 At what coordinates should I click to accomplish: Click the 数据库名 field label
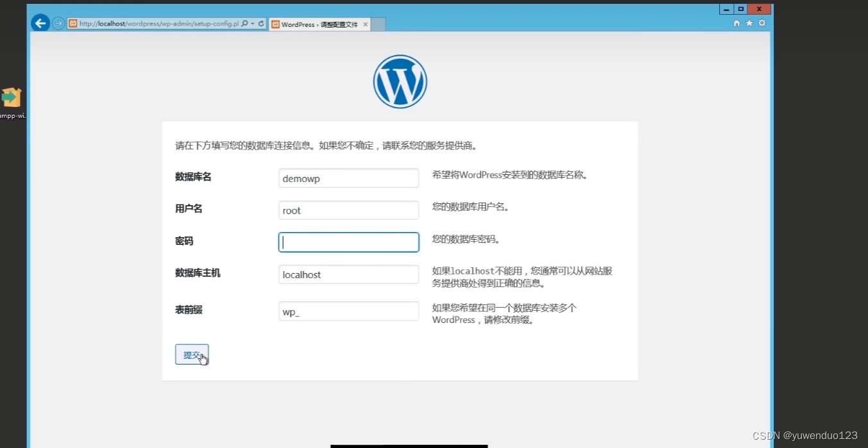pos(193,177)
